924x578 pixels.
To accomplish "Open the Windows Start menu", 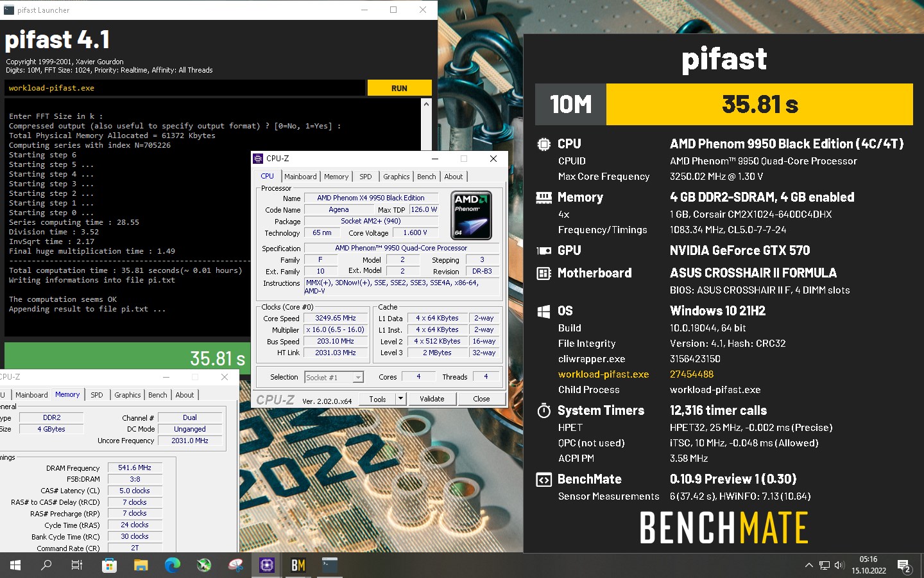I will click(15, 565).
